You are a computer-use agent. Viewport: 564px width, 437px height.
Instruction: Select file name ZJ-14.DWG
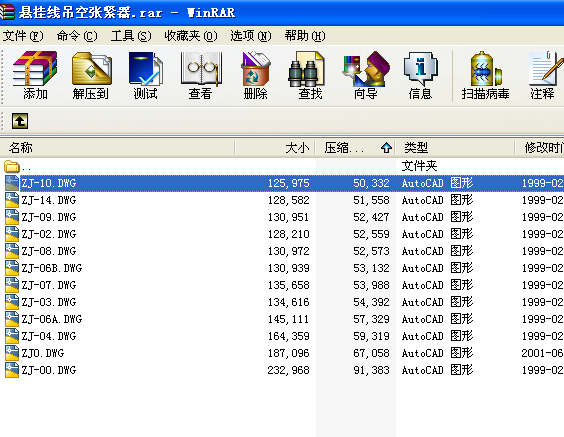pos(49,200)
